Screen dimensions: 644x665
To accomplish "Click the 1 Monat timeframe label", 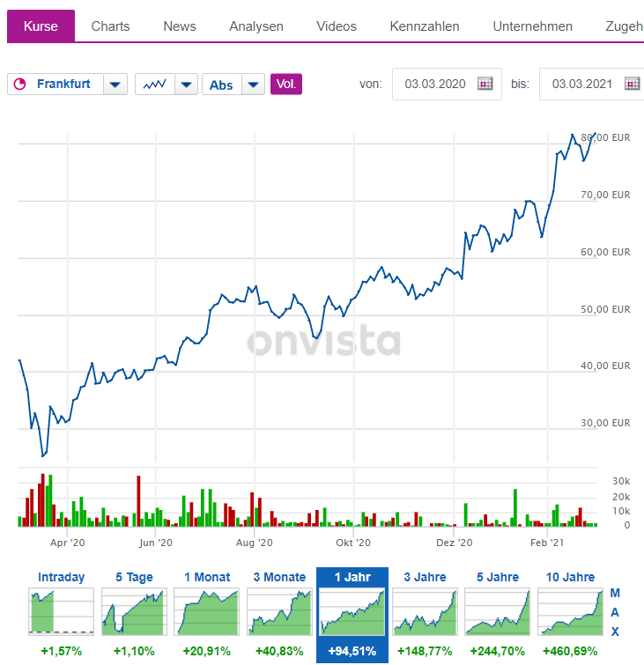I will tap(207, 578).
